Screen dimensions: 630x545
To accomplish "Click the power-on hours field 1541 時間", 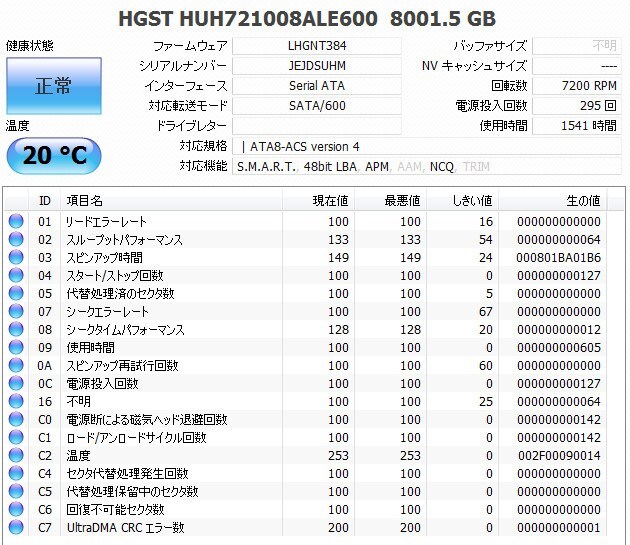I will point(577,126).
